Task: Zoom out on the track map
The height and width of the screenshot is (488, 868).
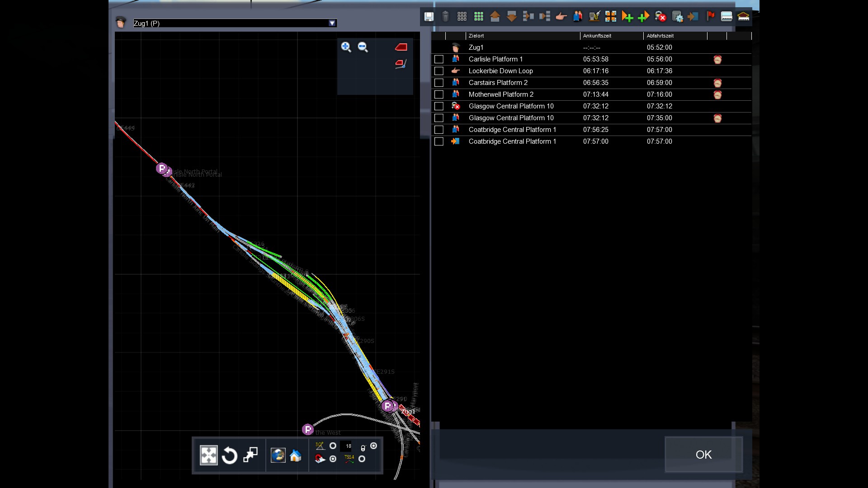Action: click(x=363, y=47)
